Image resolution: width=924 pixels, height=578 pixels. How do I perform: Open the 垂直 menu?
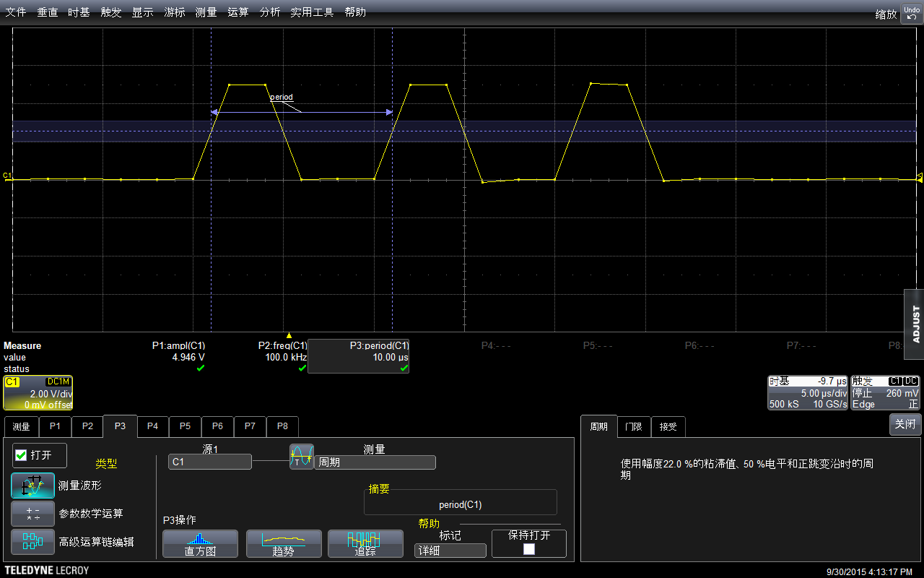click(48, 12)
